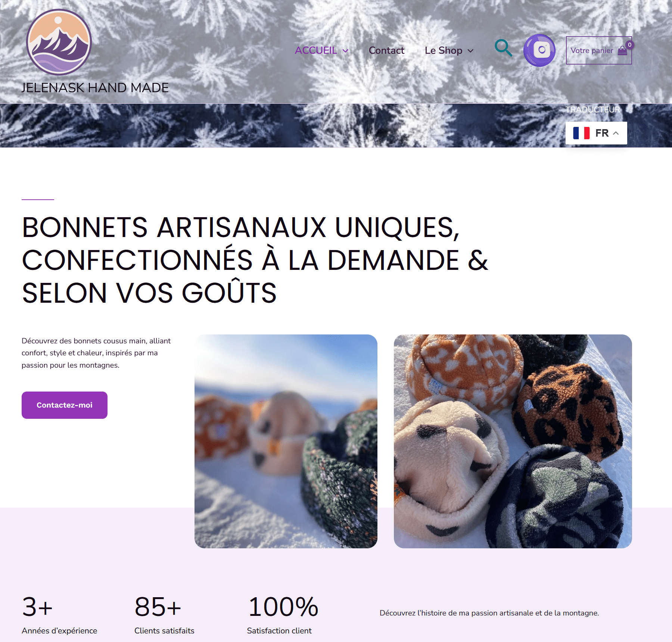Click the TRADUCTEUR label

(592, 109)
